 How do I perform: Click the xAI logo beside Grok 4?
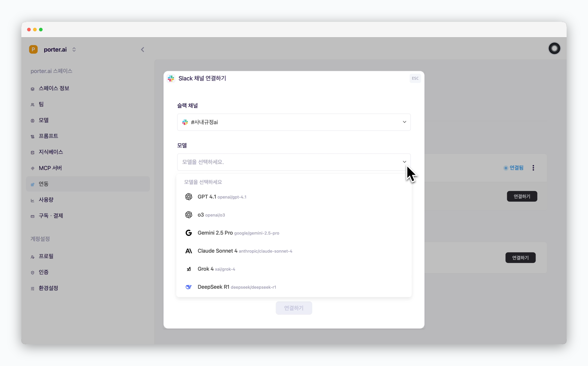[188, 269]
